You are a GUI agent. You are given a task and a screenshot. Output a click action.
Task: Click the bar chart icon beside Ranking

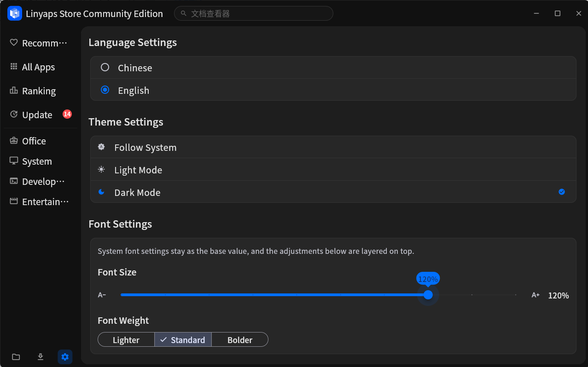tap(14, 91)
